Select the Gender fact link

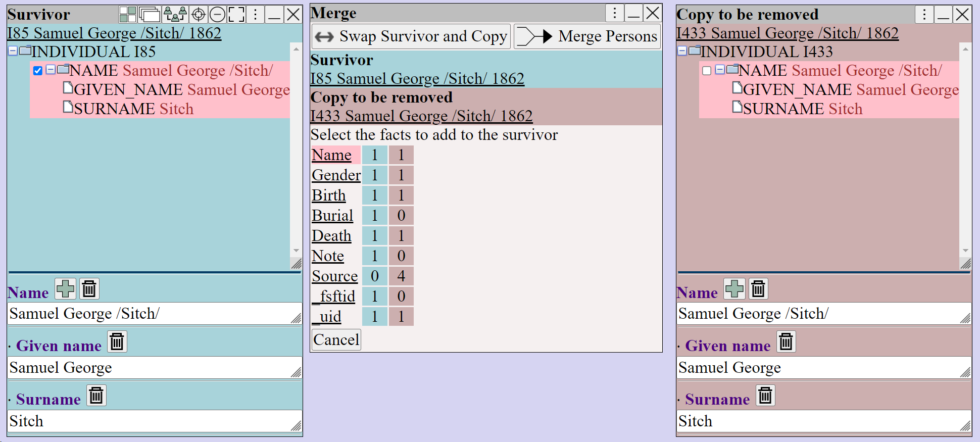(x=336, y=175)
